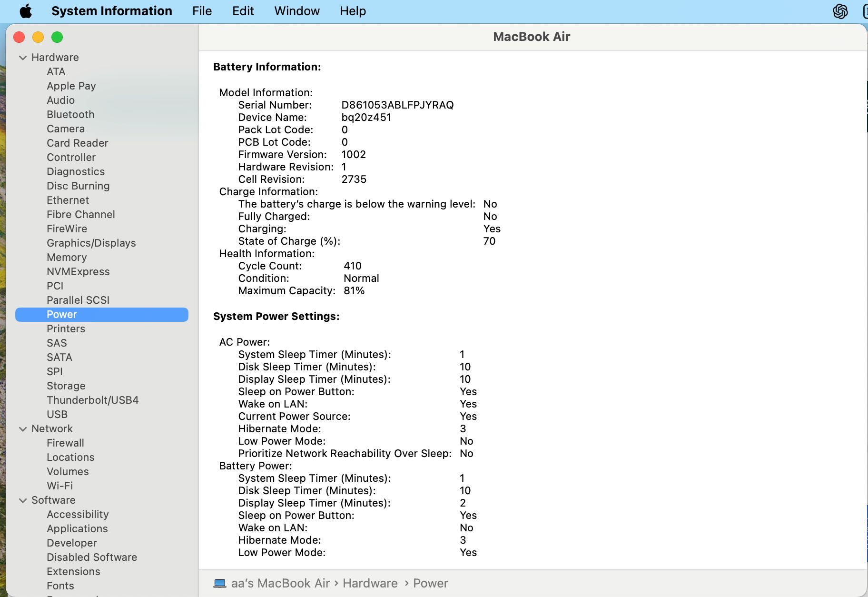The image size is (868, 597).
Task: Select Card Reader in the sidebar
Action: 78,143
